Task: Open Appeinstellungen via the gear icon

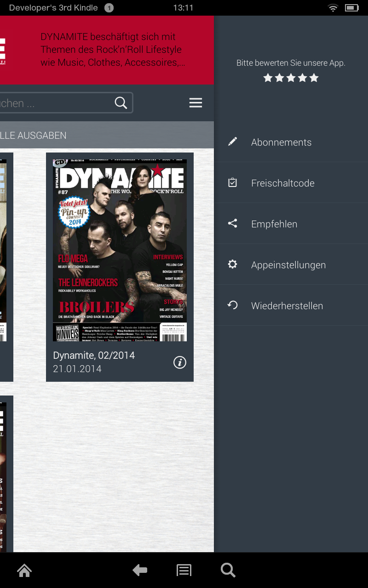Action: pos(233,264)
